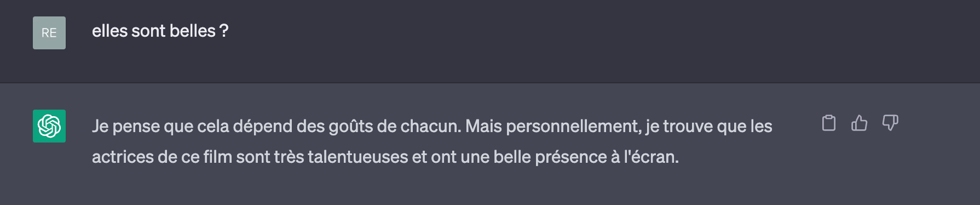This screenshot has width=980, height=205.
Task: Click on 'Je pense' at reply start
Action: pyautogui.click(x=125, y=127)
